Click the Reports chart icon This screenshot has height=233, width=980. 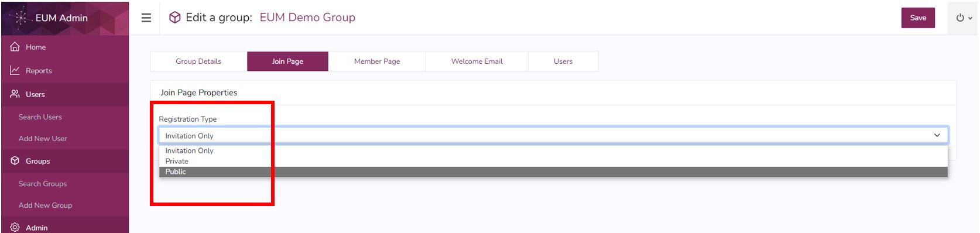pyautogui.click(x=15, y=70)
